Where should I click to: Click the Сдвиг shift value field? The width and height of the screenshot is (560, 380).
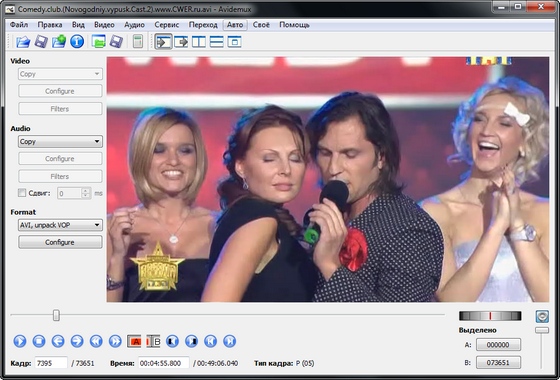[x=70, y=194]
